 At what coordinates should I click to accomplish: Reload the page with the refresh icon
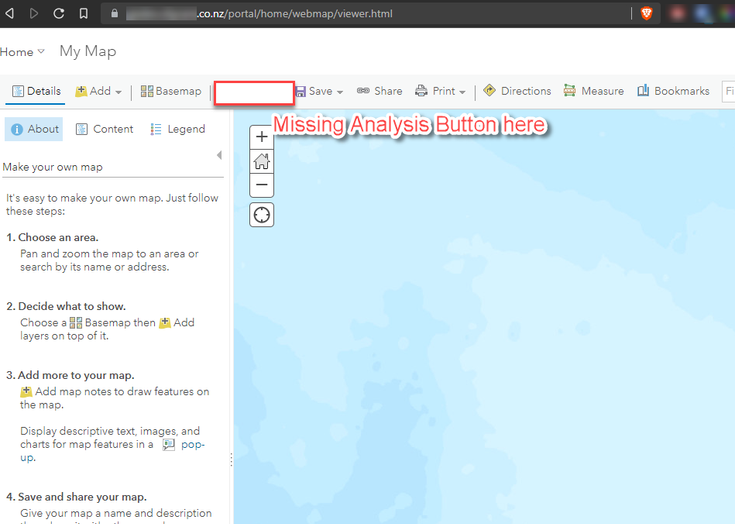point(59,14)
